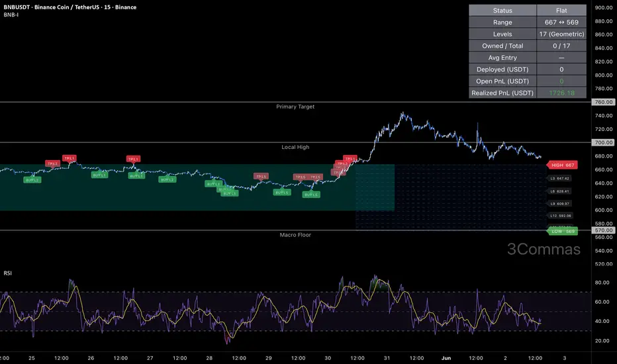The width and height of the screenshot is (617, 364).
Task: Click the red HIGH 667 grid tag
Action: (562, 165)
